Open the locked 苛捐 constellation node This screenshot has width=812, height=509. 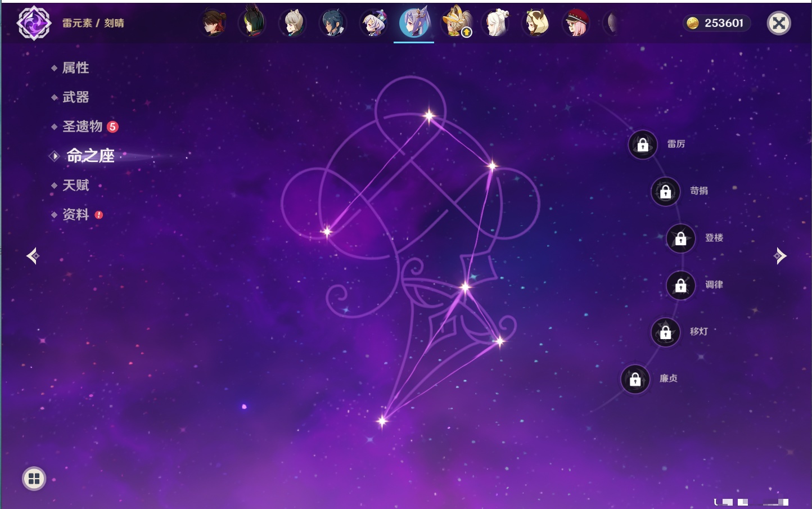pyautogui.click(x=666, y=191)
